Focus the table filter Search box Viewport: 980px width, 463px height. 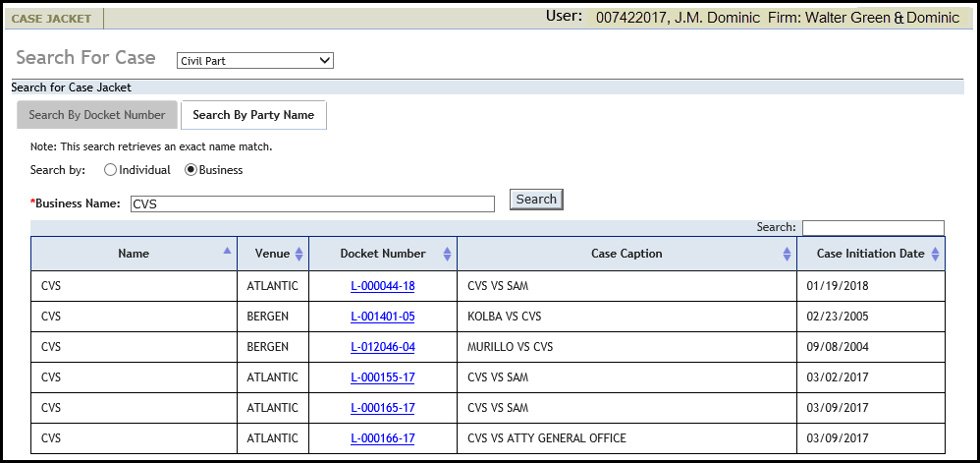click(x=872, y=228)
